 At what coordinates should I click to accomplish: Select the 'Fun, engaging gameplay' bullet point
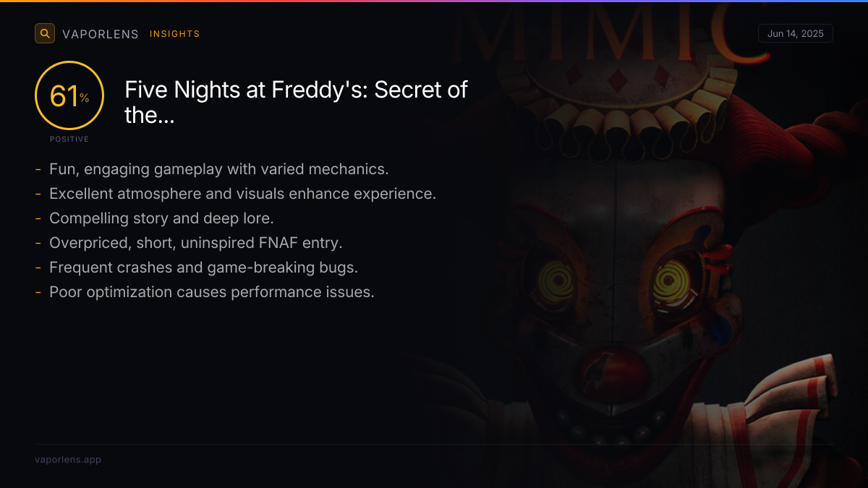[218, 169]
